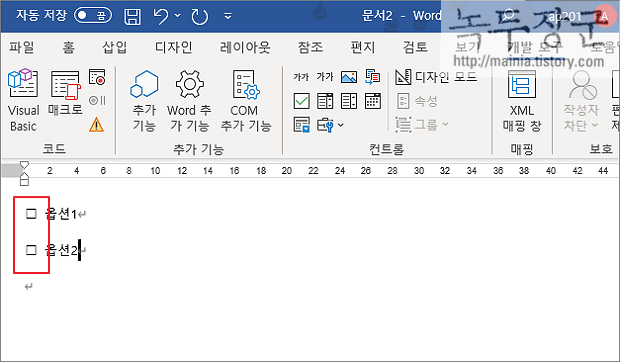This screenshot has width=620, height=362.
Task: Undo the last action
Action: point(161,16)
